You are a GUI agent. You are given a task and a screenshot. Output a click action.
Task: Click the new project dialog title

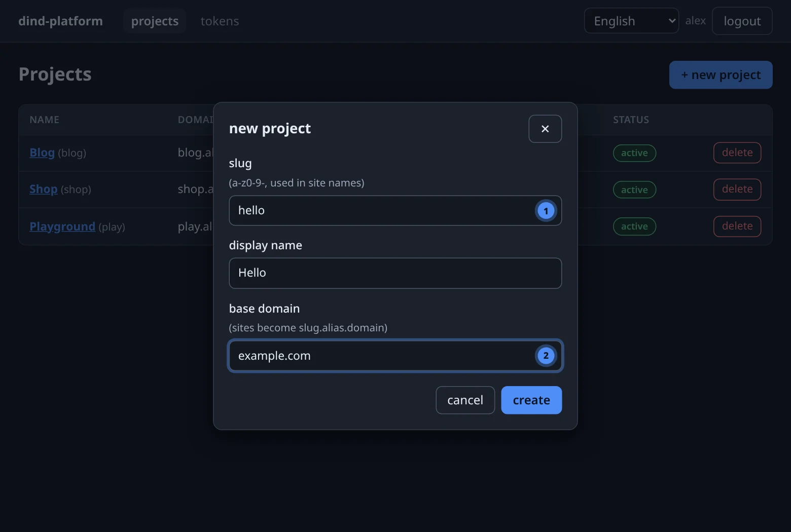coord(270,129)
